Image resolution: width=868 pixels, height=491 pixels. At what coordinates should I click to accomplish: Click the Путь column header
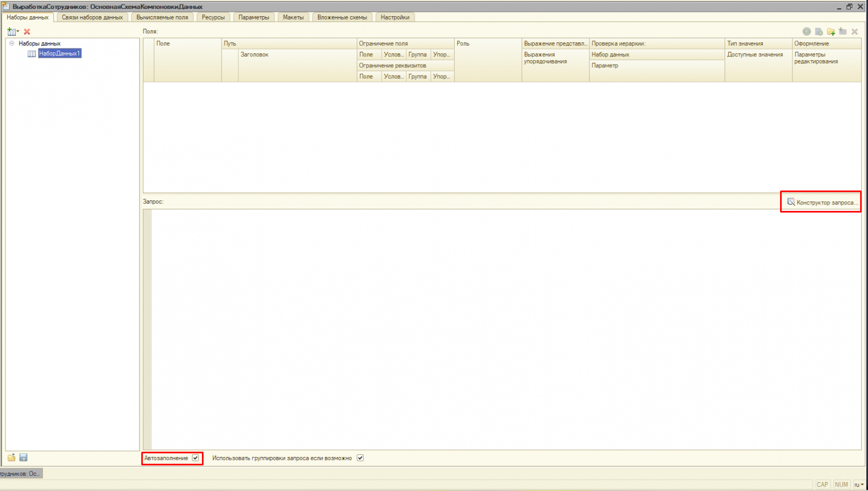289,43
